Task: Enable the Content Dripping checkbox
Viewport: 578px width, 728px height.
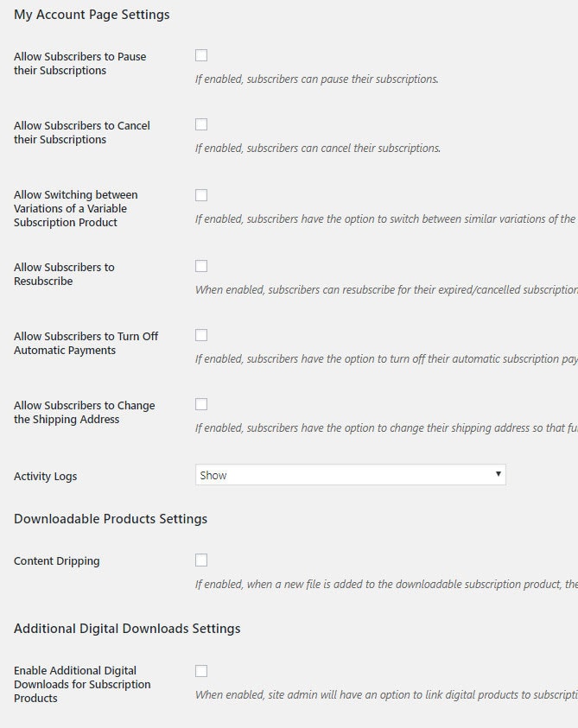Action: click(x=201, y=560)
